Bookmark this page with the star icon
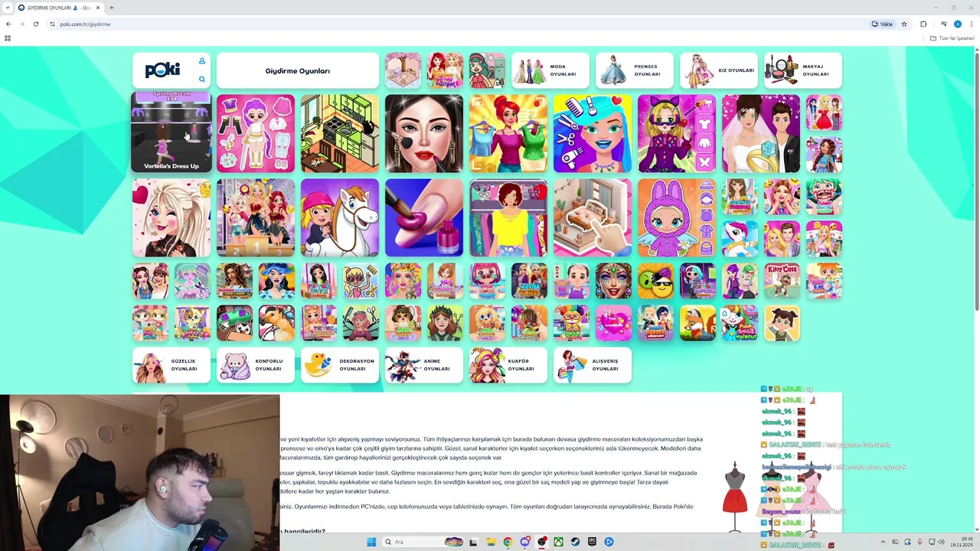This screenshot has height=551, width=980. coord(904,24)
